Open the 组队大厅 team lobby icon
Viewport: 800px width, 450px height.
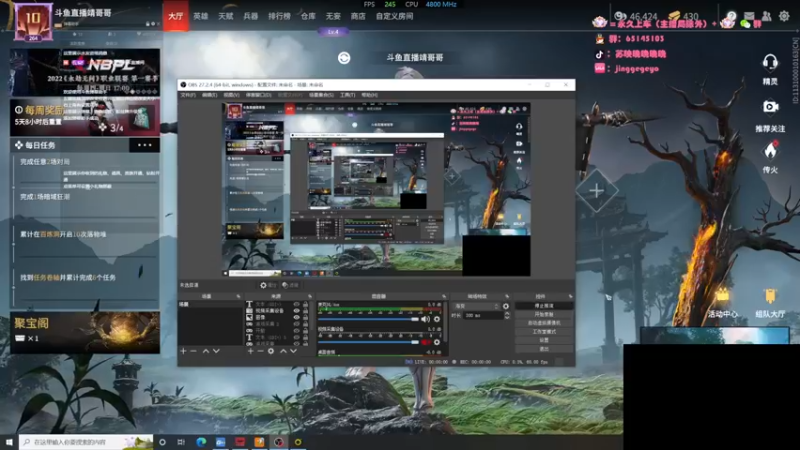click(770, 296)
